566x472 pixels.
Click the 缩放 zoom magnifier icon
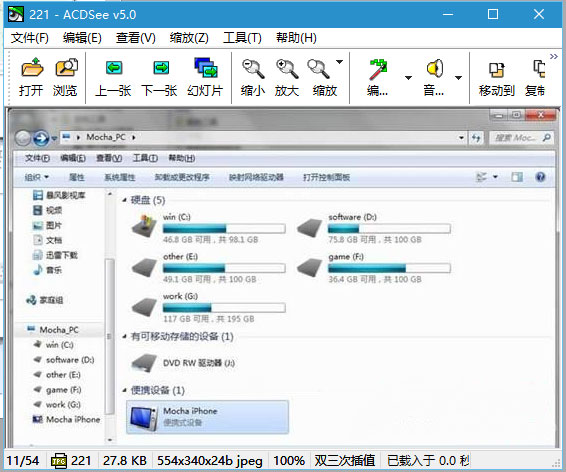pos(318,69)
